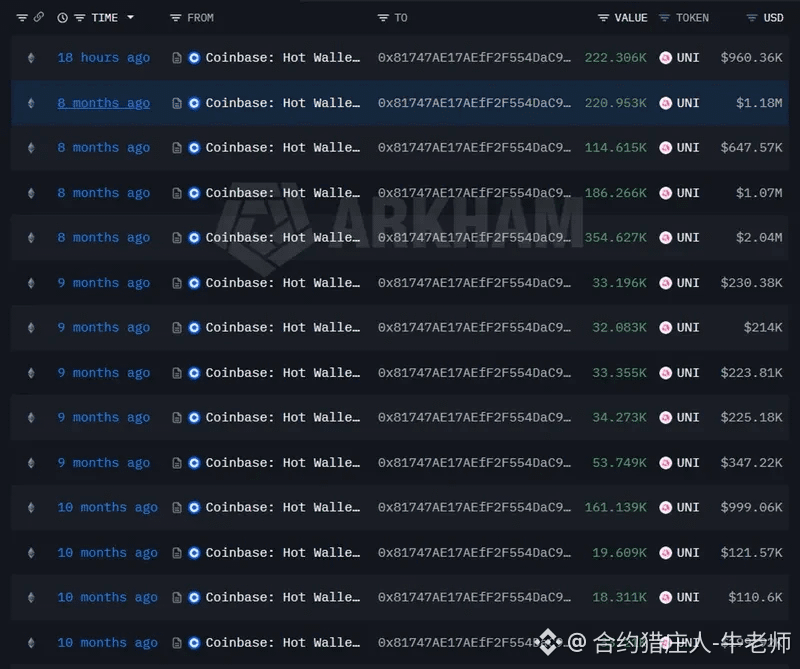Open recipient address 0x81747AE… in $347.22K row
The width and height of the screenshot is (800, 669).
474,463
